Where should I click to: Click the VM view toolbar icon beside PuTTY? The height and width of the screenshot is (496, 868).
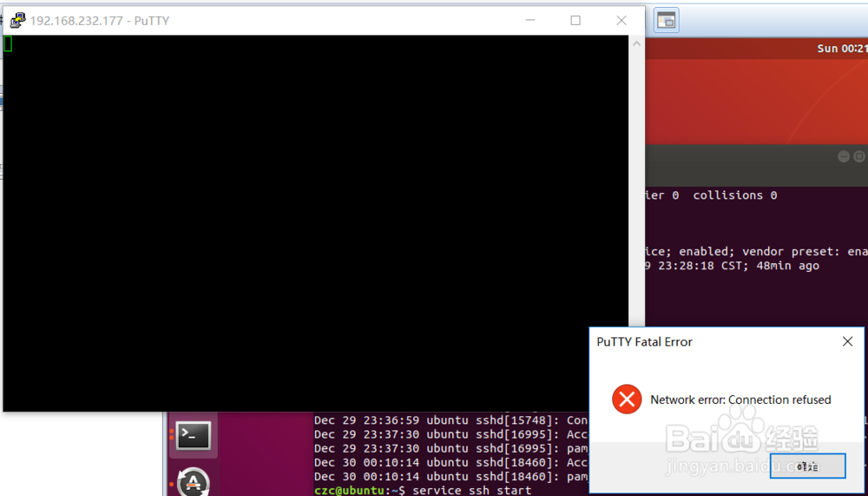667,21
